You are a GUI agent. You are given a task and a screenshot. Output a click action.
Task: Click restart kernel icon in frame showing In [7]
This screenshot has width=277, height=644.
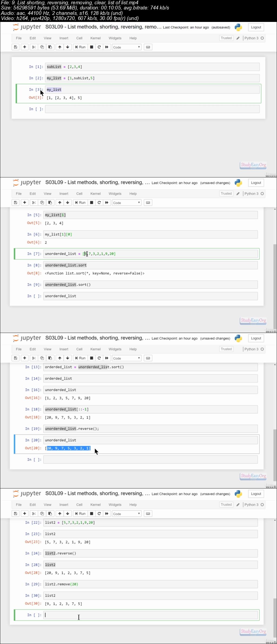pyautogui.click(x=99, y=203)
